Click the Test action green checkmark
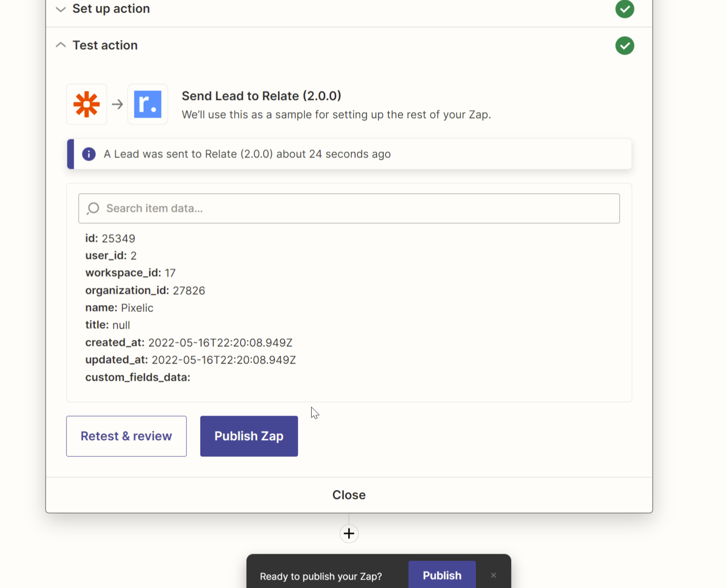This screenshot has width=726, height=588. coord(625,46)
